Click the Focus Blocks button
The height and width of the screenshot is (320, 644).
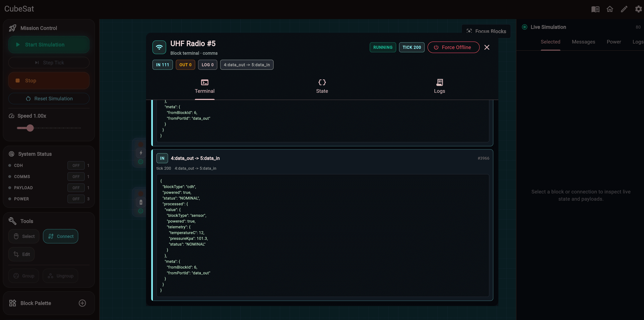point(486,31)
